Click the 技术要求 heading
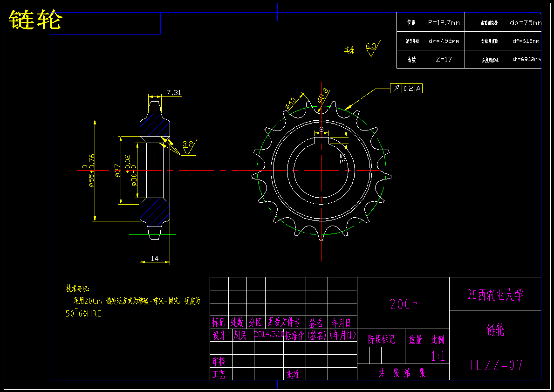 [x=78, y=289]
